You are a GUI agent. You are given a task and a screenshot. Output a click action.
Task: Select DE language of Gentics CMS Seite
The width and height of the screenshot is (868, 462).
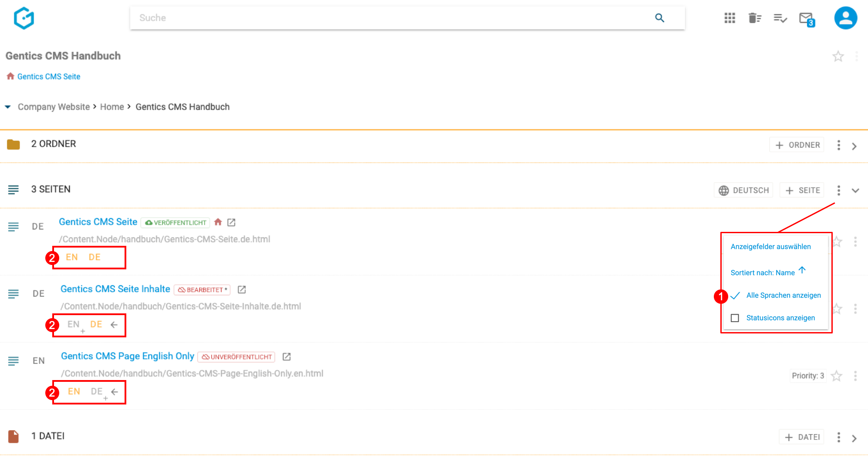coord(95,257)
